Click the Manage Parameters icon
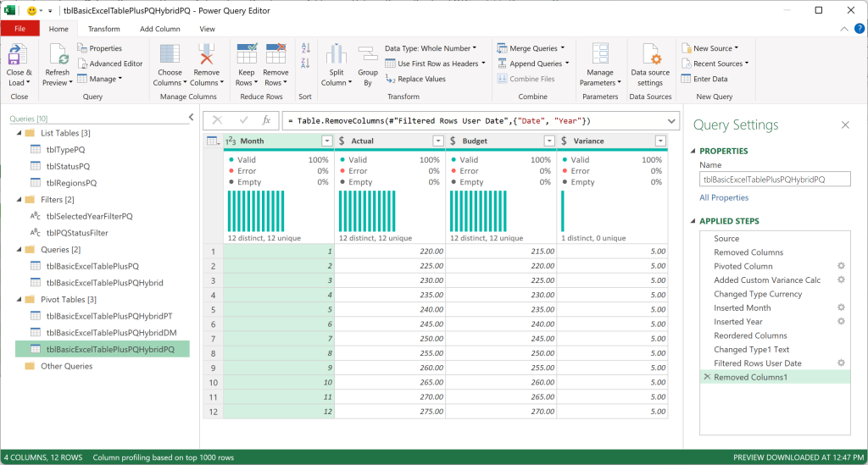868x465 pixels. pyautogui.click(x=600, y=55)
